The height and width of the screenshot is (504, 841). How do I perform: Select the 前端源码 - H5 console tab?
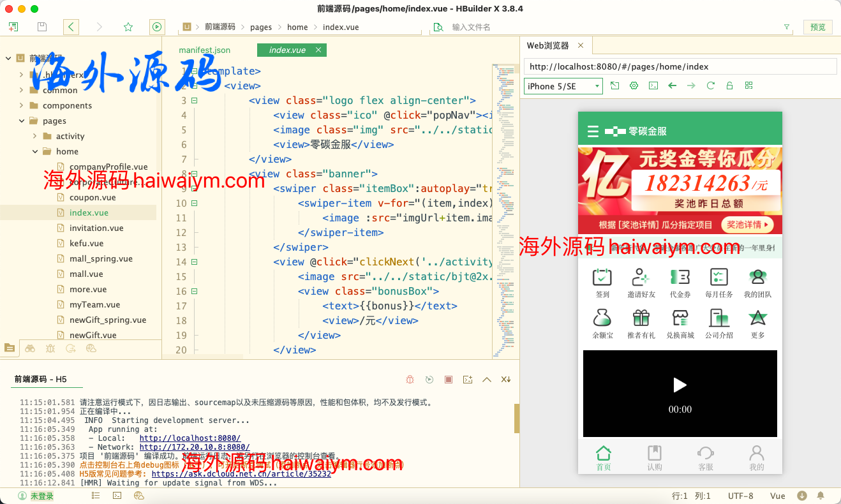point(41,379)
